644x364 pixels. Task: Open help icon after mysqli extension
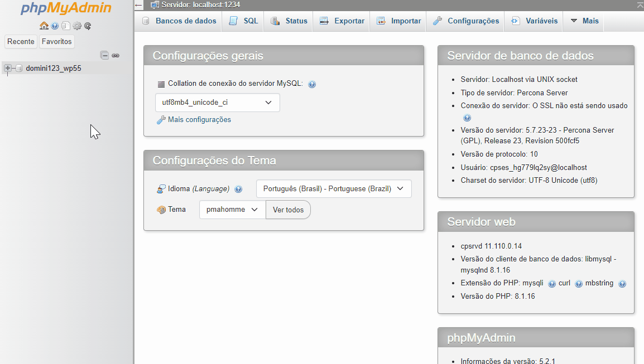tap(552, 284)
